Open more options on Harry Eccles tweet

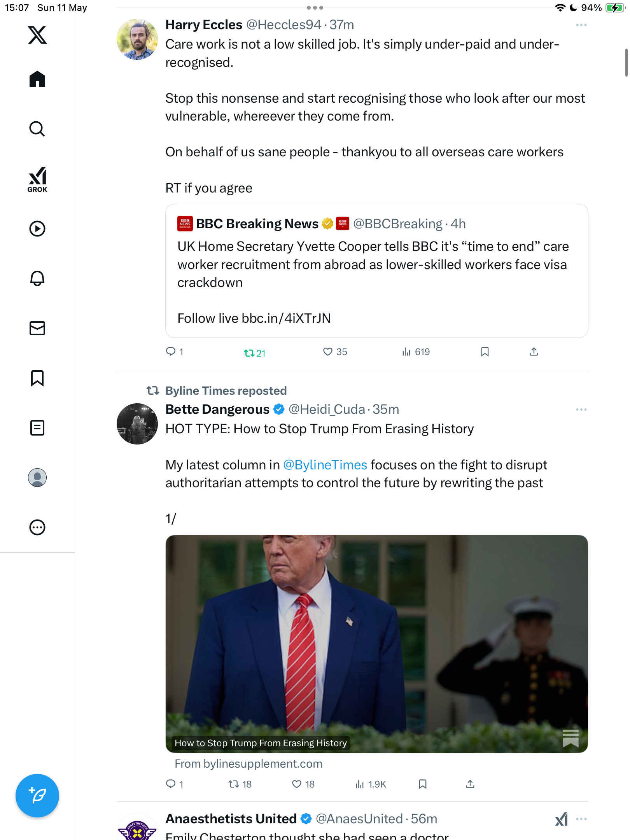tap(581, 25)
